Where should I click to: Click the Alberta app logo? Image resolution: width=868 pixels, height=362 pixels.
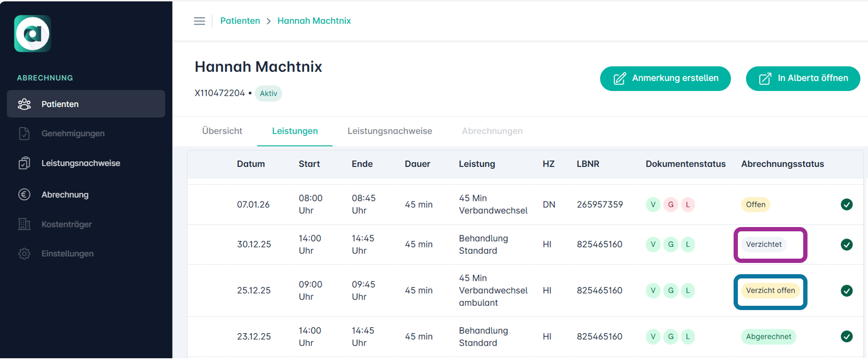[33, 34]
